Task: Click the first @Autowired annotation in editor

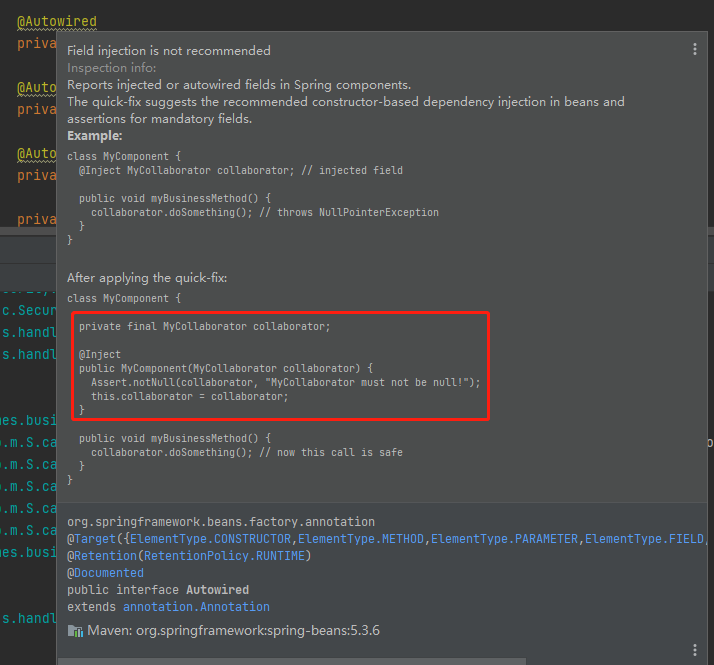Action: point(57,21)
